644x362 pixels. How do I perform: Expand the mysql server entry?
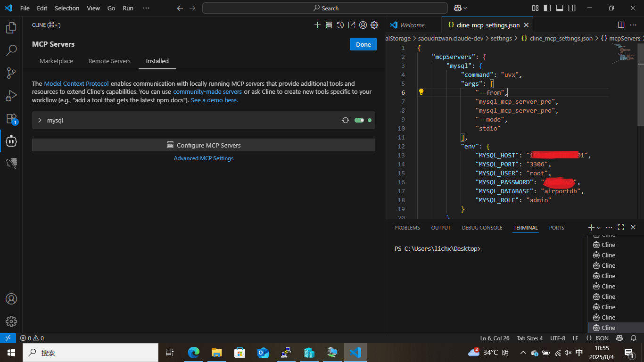point(40,120)
